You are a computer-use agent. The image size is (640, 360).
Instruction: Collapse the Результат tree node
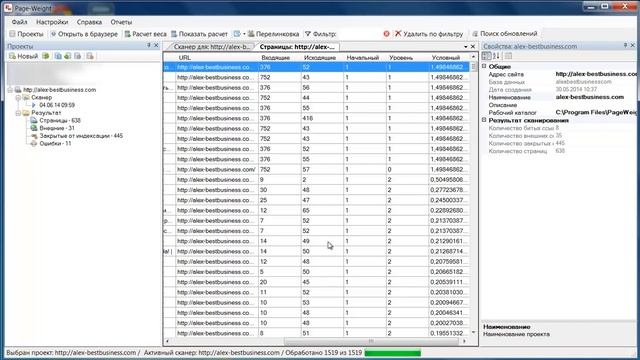pos(18,113)
